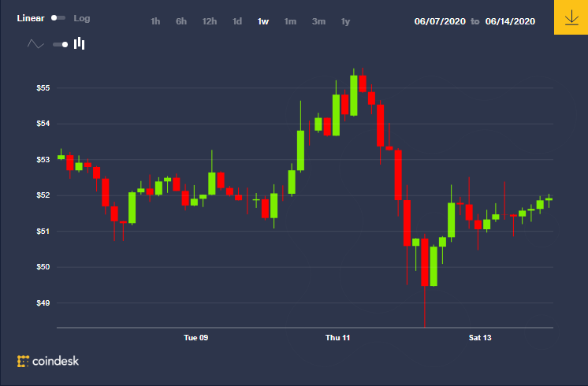Screen dimensions: 588x386
Task: Click the $49 price axis label
Action: coord(43,302)
